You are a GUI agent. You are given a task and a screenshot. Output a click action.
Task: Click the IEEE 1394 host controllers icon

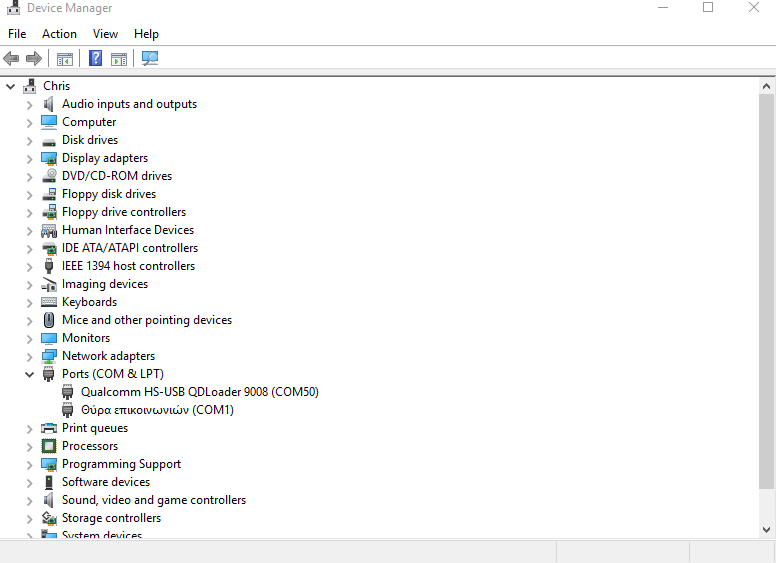[x=48, y=266]
